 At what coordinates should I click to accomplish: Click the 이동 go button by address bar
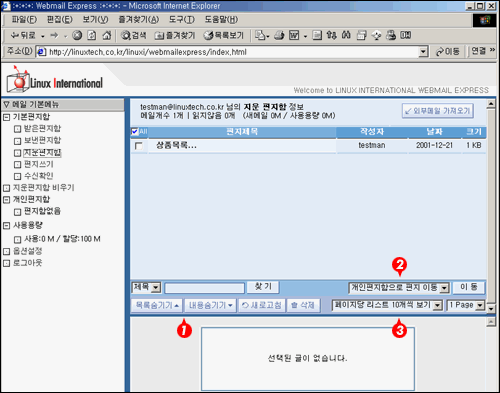[448, 52]
